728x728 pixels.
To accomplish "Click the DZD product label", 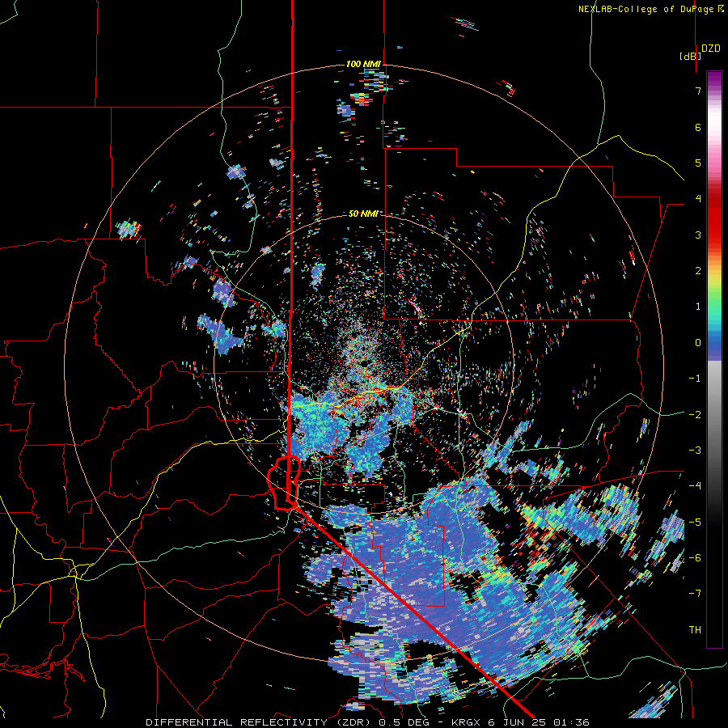I will 711,49.
